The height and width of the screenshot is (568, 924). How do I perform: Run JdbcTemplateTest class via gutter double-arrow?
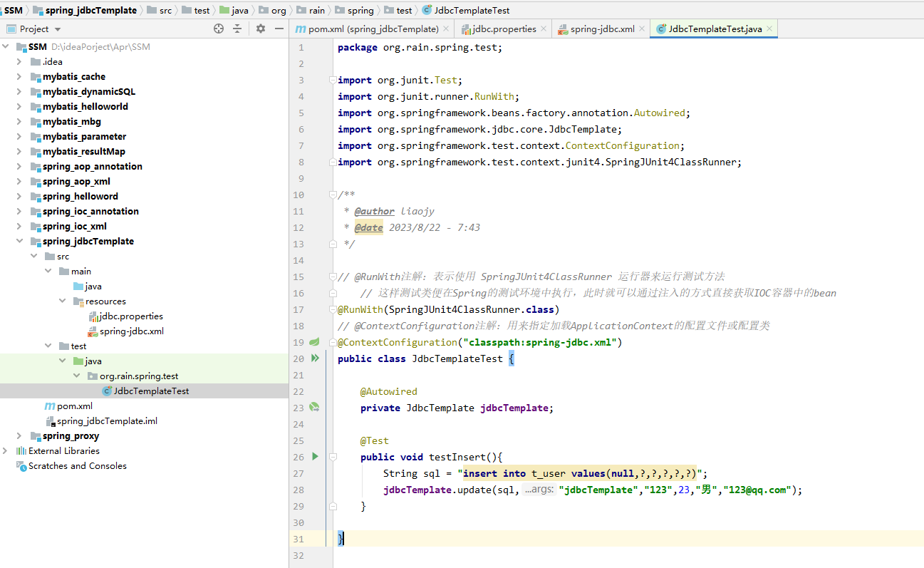coord(315,358)
